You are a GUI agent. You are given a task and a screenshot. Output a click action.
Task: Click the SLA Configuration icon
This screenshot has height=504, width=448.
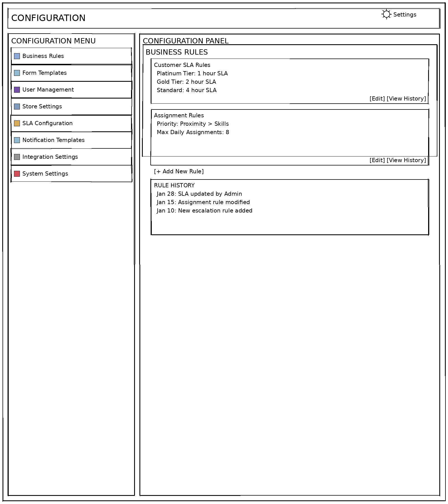point(17,123)
